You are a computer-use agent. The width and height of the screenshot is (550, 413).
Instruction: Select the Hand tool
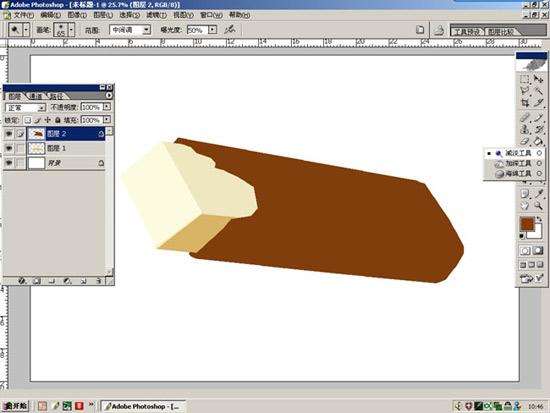[525, 206]
